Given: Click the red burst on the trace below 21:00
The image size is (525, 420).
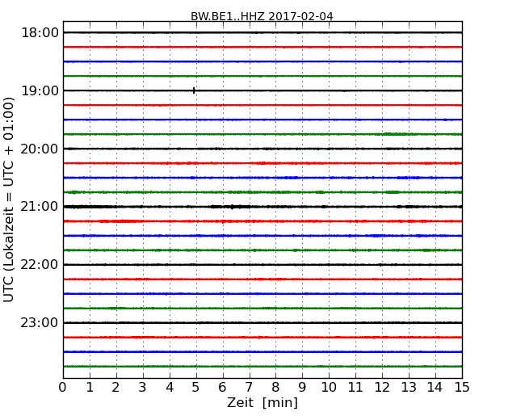Looking at the screenshot, I should [x=120, y=221].
